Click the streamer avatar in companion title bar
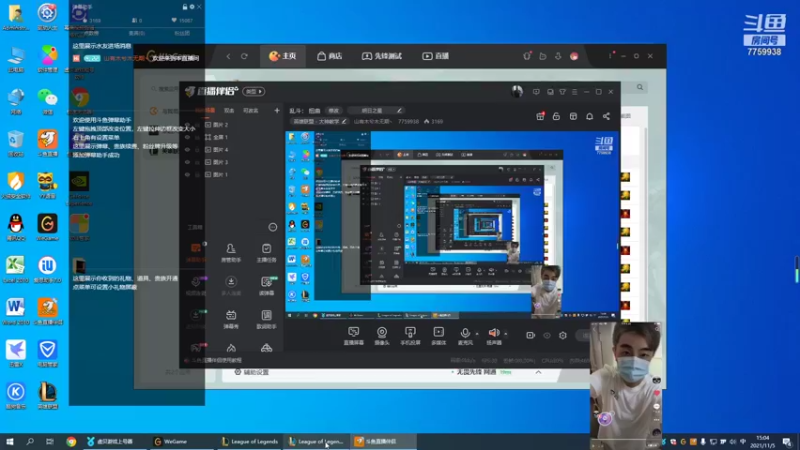Screen dimensions: 800x450 click(x=517, y=91)
